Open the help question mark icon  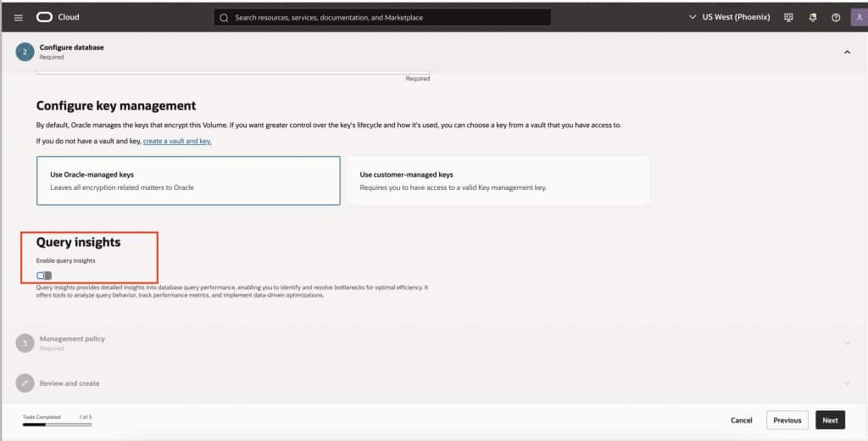coord(836,17)
